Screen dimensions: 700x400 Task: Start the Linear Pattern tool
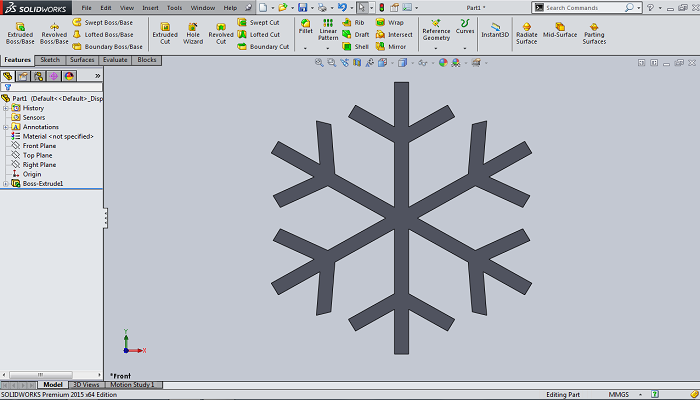(x=328, y=29)
